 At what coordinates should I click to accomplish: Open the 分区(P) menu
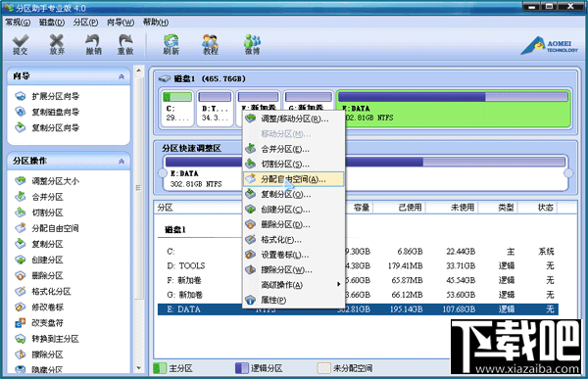(x=85, y=23)
